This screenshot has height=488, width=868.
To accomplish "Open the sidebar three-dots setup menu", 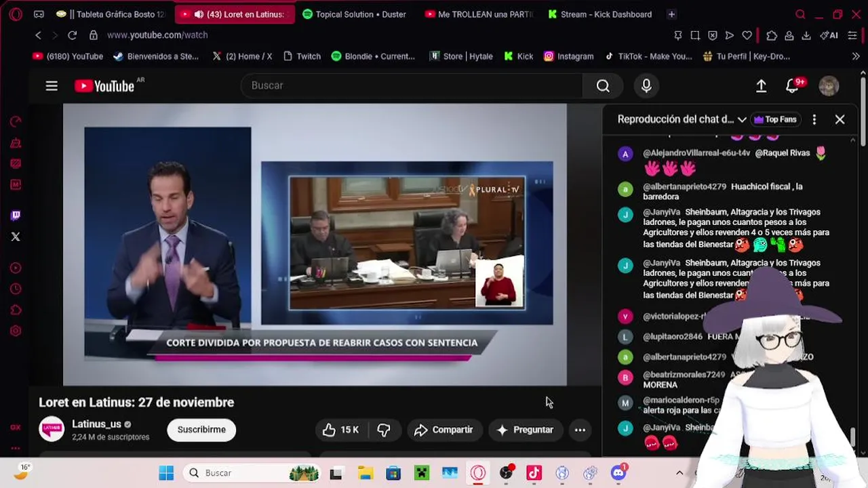I will (16, 448).
